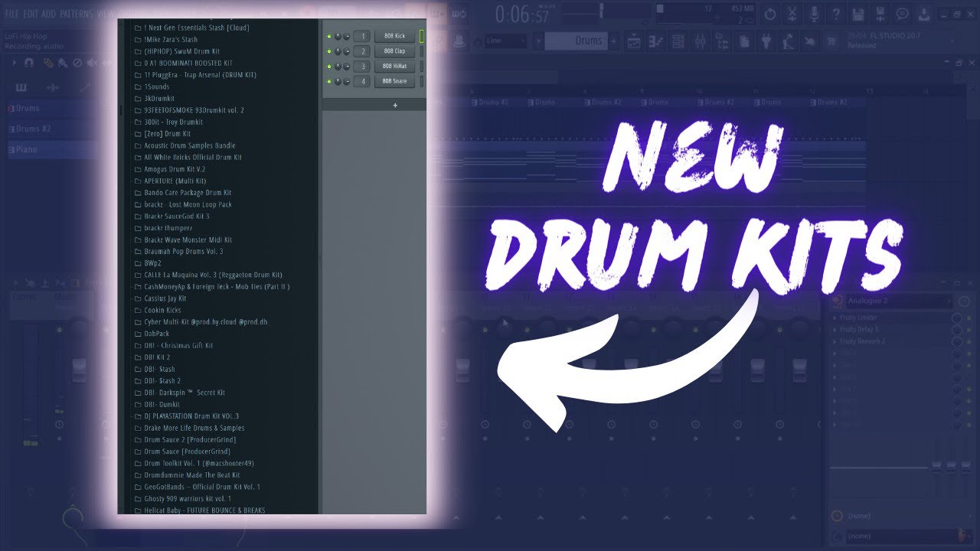Open the question mark help icon
Image resolution: width=980 pixels, height=551 pixels.
point(837,14)
